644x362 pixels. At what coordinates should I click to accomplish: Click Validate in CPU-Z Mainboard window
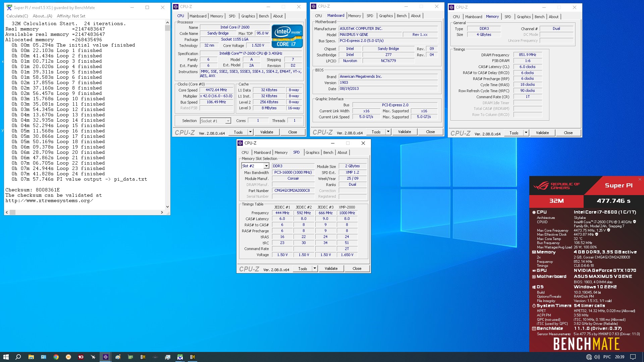(405, 132)
